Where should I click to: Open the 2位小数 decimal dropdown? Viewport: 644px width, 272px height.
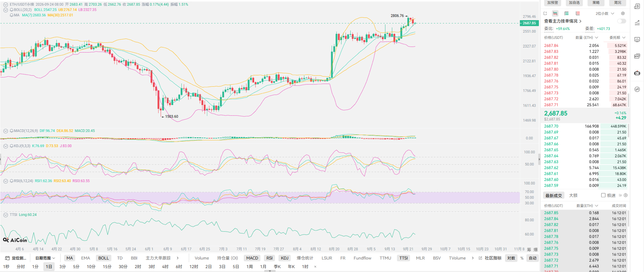[605, 13]
